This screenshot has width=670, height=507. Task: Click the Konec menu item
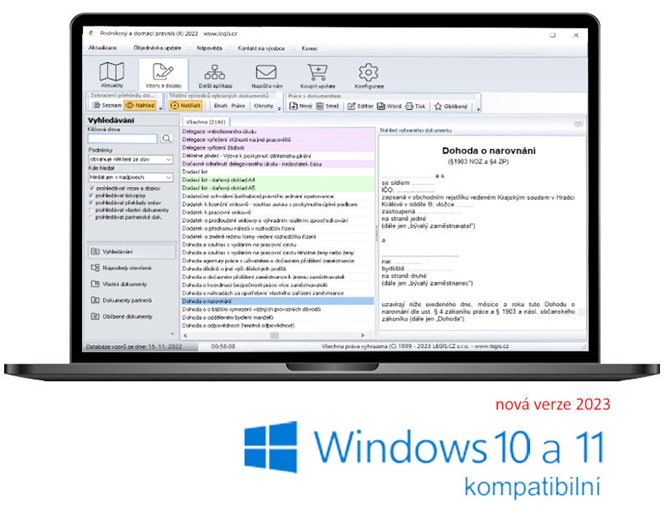point(309,48)
